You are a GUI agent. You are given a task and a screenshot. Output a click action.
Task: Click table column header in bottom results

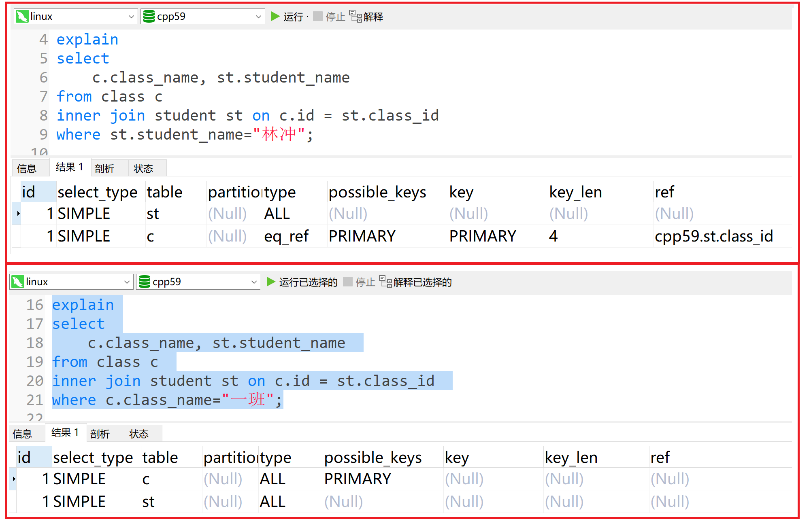[x=171, y=457]
